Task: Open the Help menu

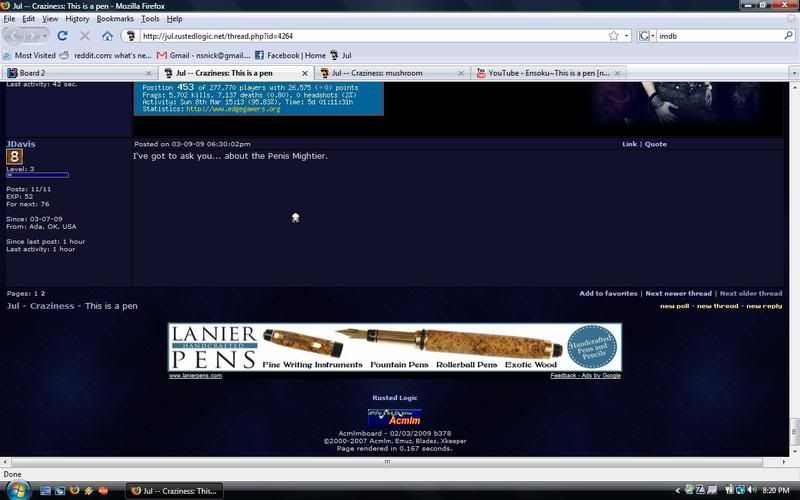Action: (x=174, y=19)
